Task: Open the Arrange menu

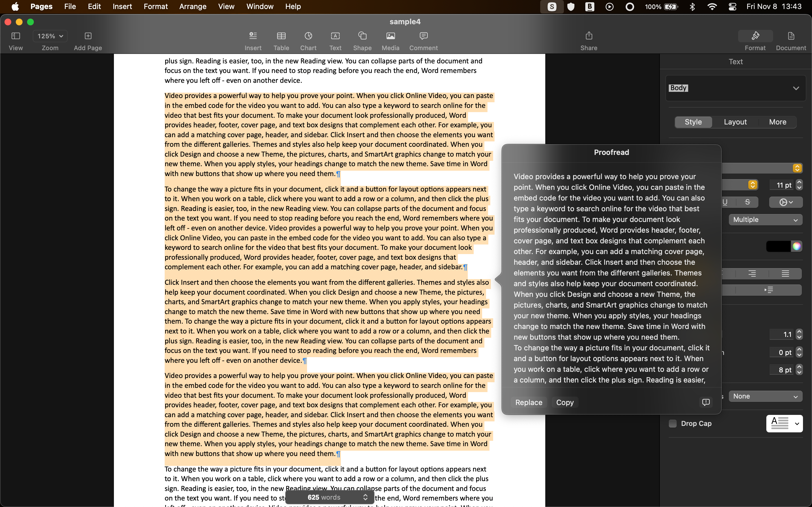Action: click(x=193, y=6)
